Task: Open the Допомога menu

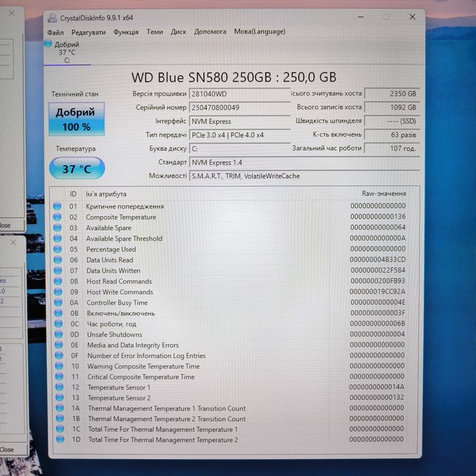Action: tap(210, 31)
